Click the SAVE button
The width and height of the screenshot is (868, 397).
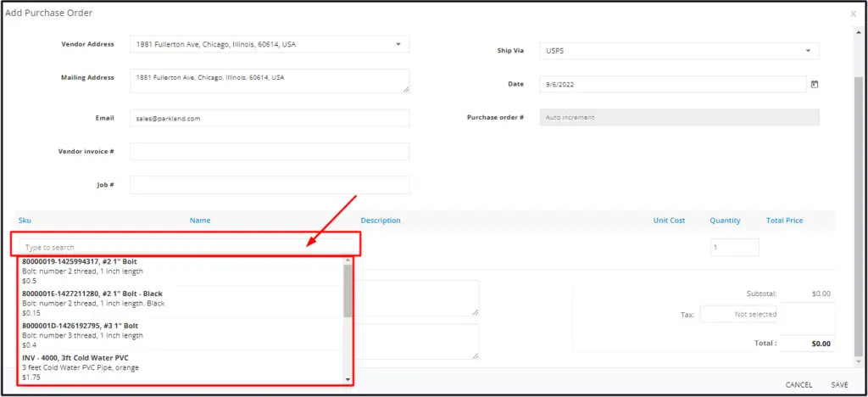839,385
